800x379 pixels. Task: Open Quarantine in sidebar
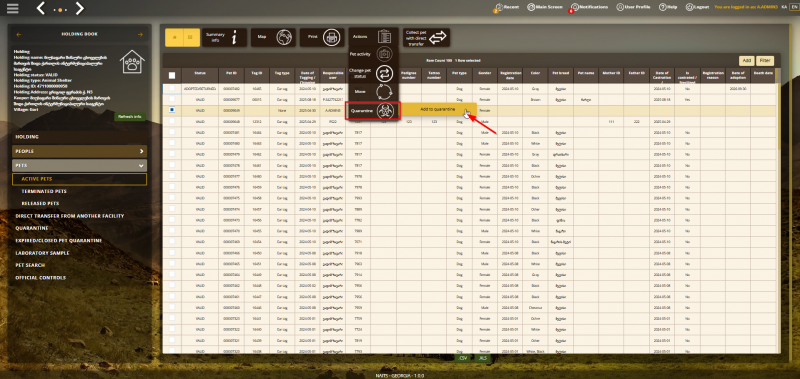pos(32,229)
